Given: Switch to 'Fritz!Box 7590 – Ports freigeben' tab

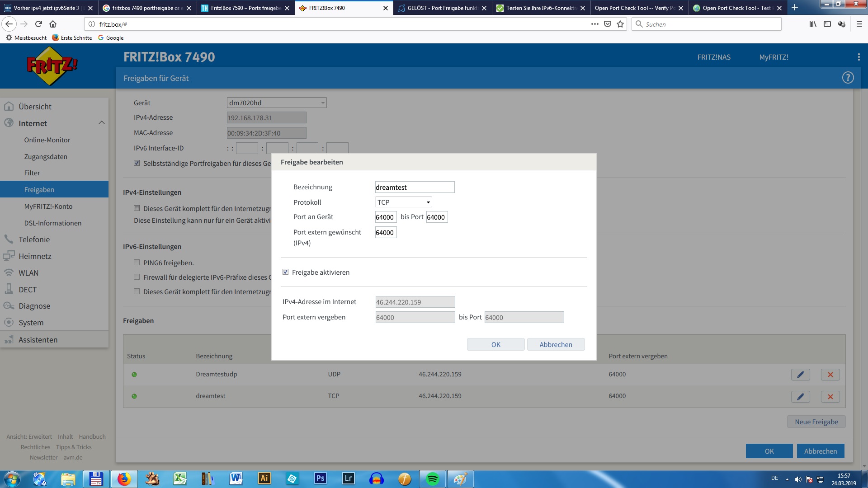Looking at the screenshot, I should click(x=245, y=8).
